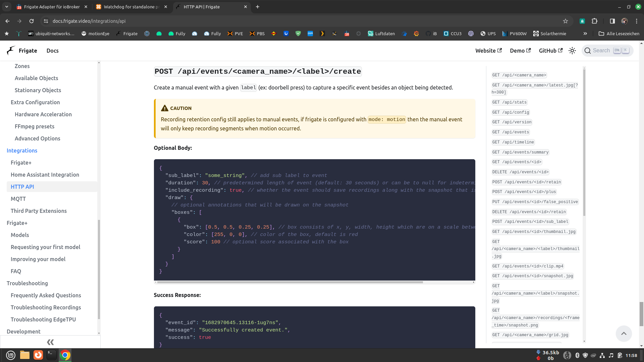Open the PVE bookmark
The image size is (644, 362).
[x=235, y=34]
